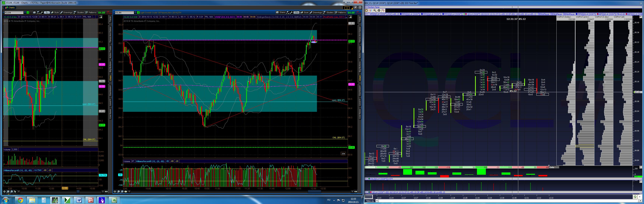Click magnifier zoom icon in Button Pane
The width and height of the screenshot is (644, 204).
[x=375, y=11]
